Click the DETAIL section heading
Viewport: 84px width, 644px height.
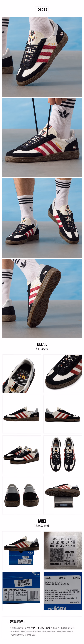(42, 344)
